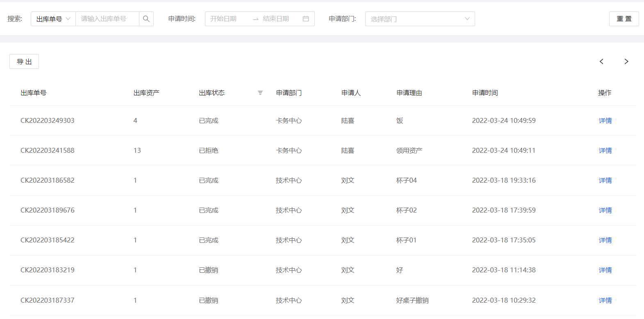Focus the 请输入出库单号 input field
This screenshot has width=644, height=319.
107,19
